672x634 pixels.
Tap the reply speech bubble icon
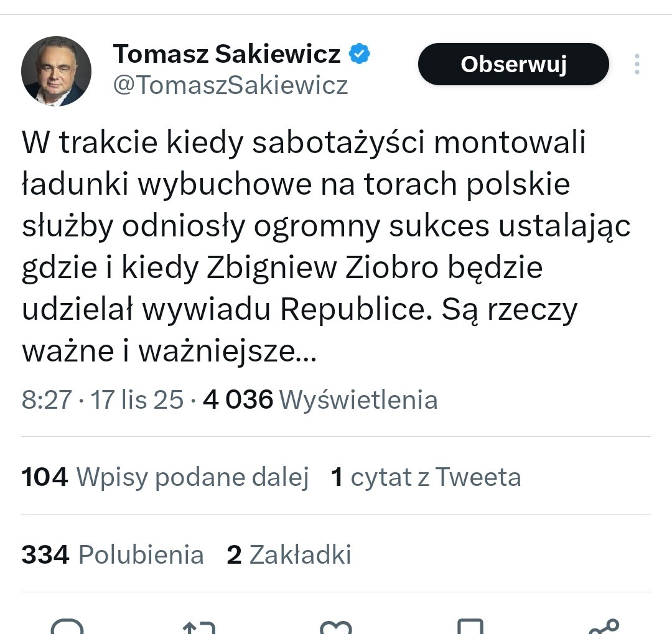coord(67,627)
